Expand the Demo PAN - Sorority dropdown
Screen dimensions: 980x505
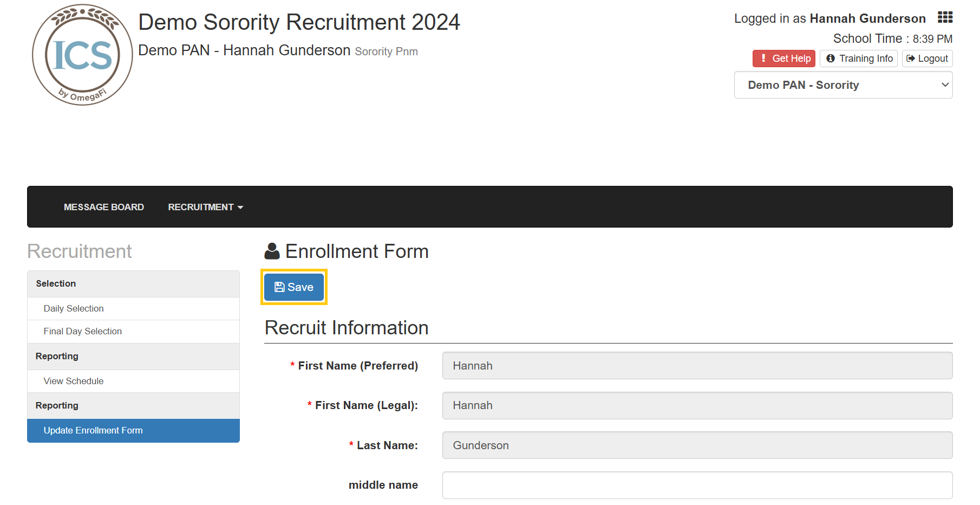pyautogui.click(x=843, y=85)
